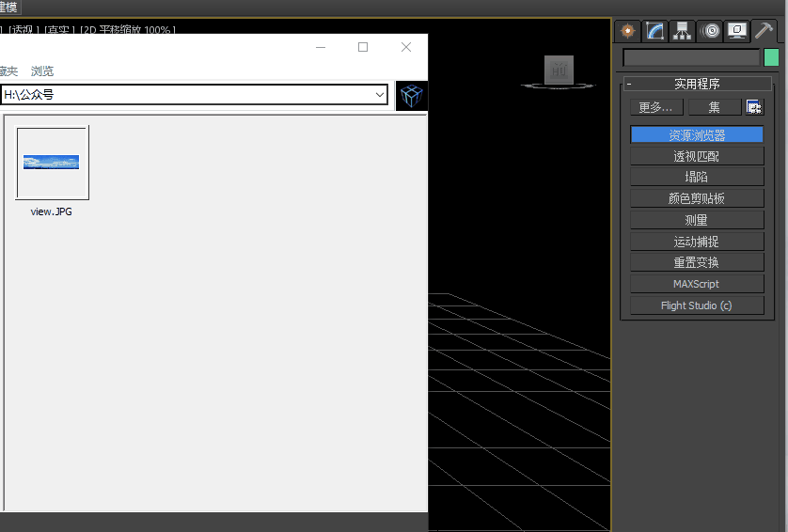Image resolution: width=788 pixels, height=532 pixels.
Task: Click the 3D cube icon beside path
Action: (x=412, y=96)
